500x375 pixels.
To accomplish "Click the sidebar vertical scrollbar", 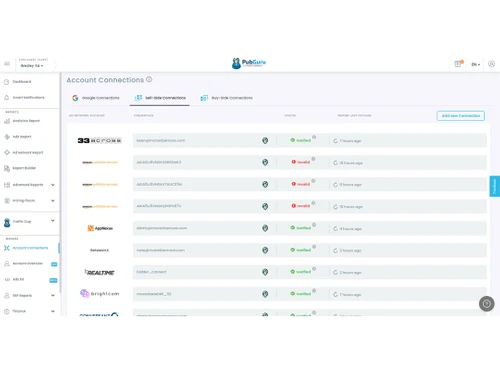I will click(60, 183).
